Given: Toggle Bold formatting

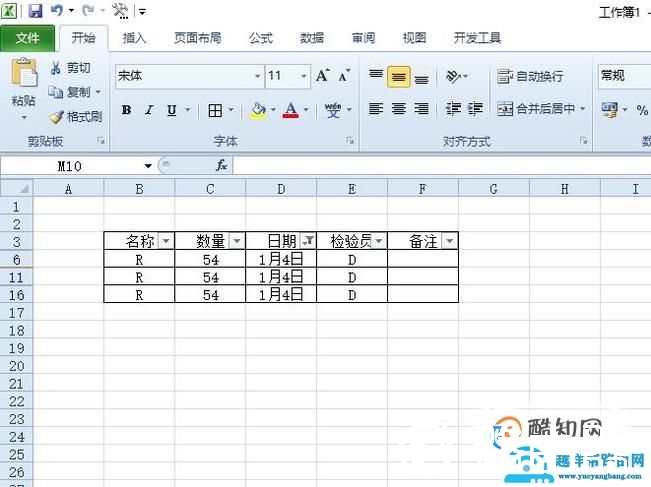Looking at the screenshot, I should tap(127, 110).
